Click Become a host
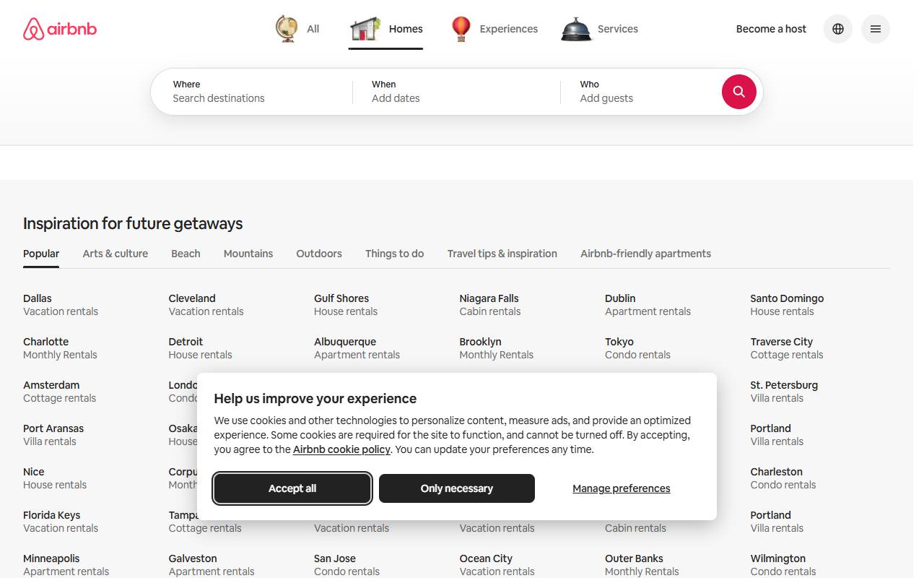 point(771,29)
